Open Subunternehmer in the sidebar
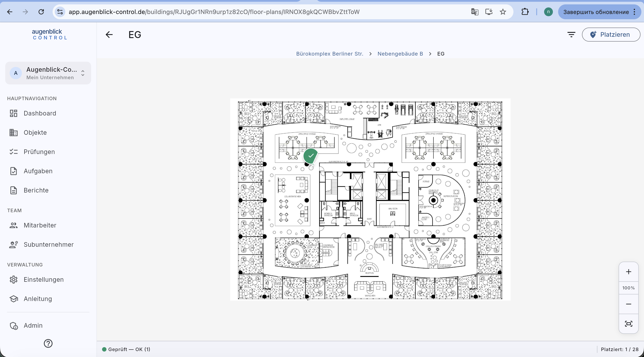This screenshot has width=644, height=357. click(x=48, y=244)
